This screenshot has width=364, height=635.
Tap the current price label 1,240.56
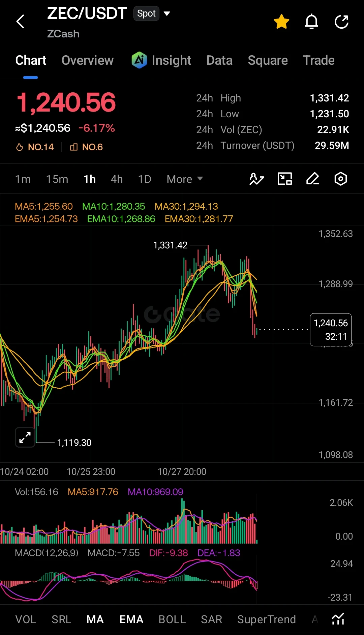pyautogui.click(x=331, y=330)
